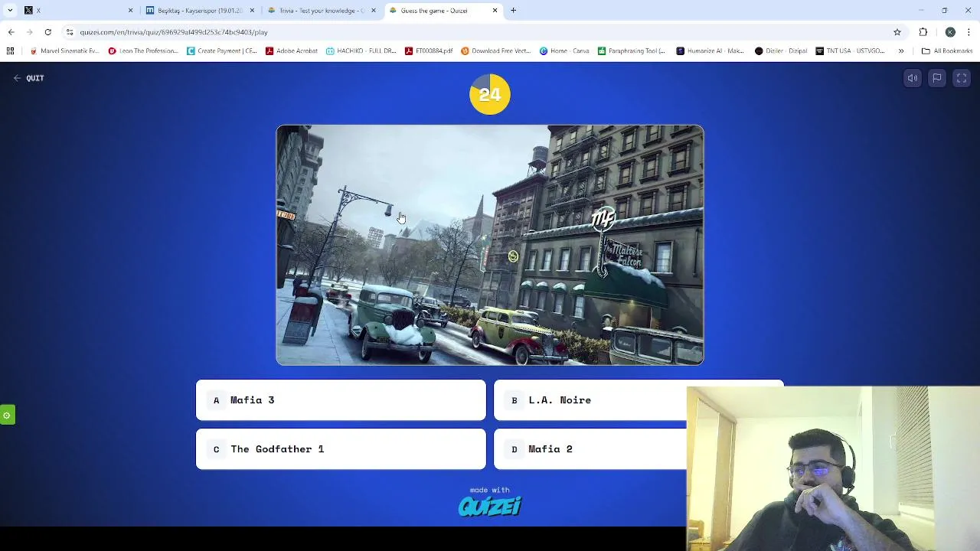Open the Chrome three-dot menu

tap(969, 32)
